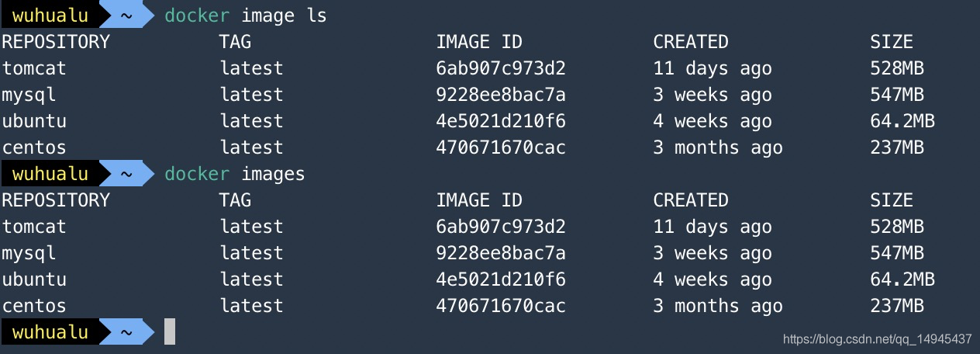Image resolution: width=980 pixels, height=354 pixels.
Task: Select mysql image ID 9228ee8bac7a in the second listing
Action: (501, 253)
